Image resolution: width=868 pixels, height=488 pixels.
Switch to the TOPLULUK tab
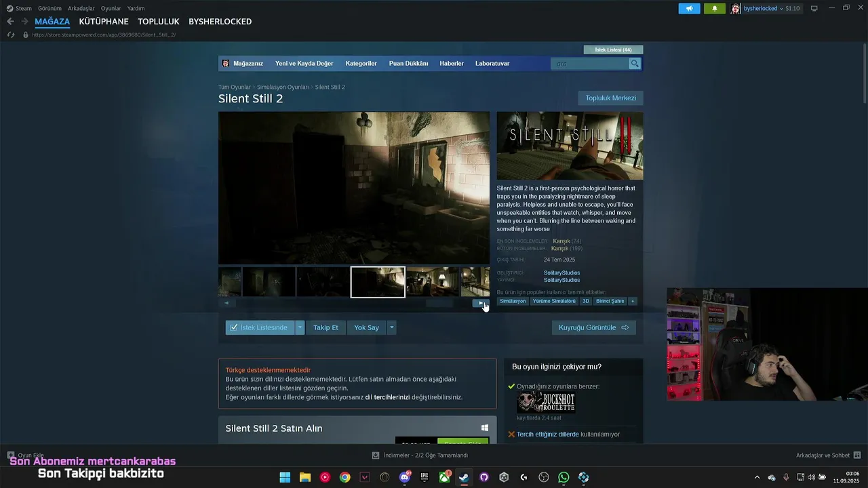(159, 22)
